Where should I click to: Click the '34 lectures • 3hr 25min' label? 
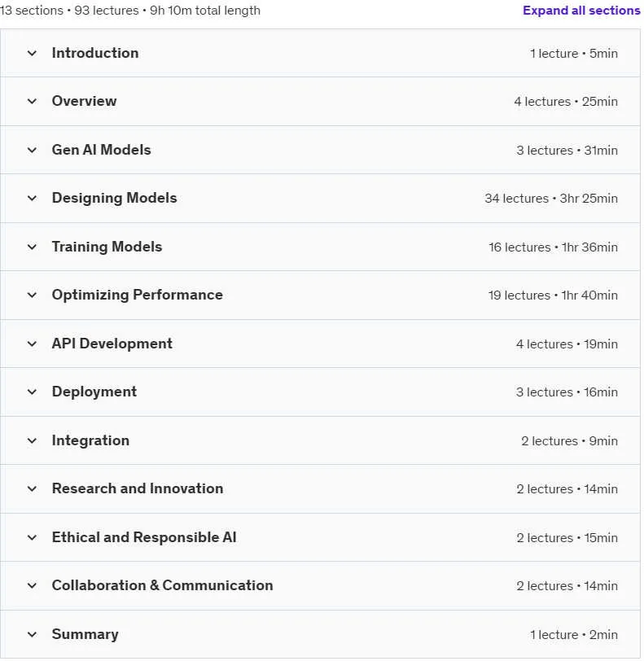click(x=551, y=199)
